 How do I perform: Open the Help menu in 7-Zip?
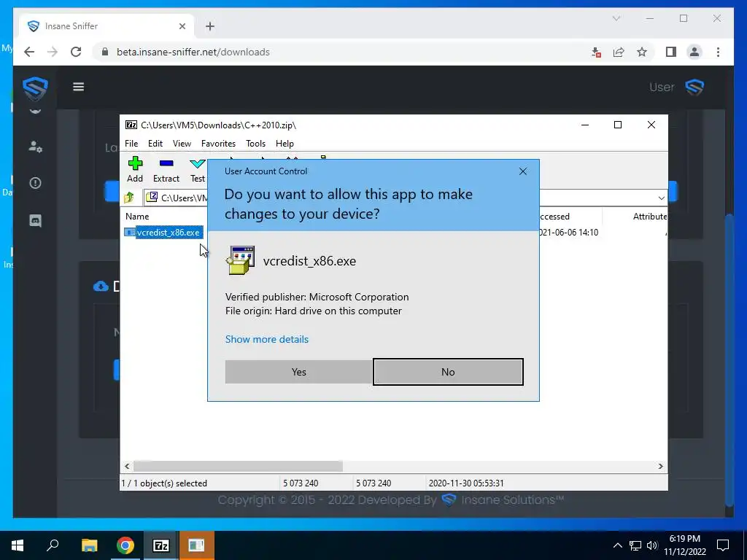click(x=285, y=144)
